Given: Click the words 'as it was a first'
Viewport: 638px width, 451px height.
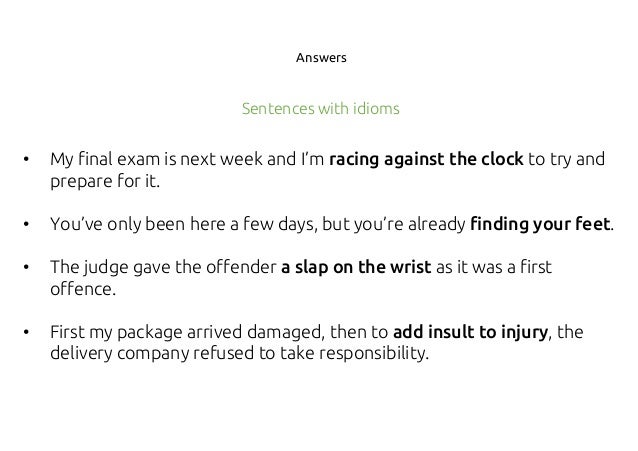Looking at the screenshot, I should click(x=494, y=267).
